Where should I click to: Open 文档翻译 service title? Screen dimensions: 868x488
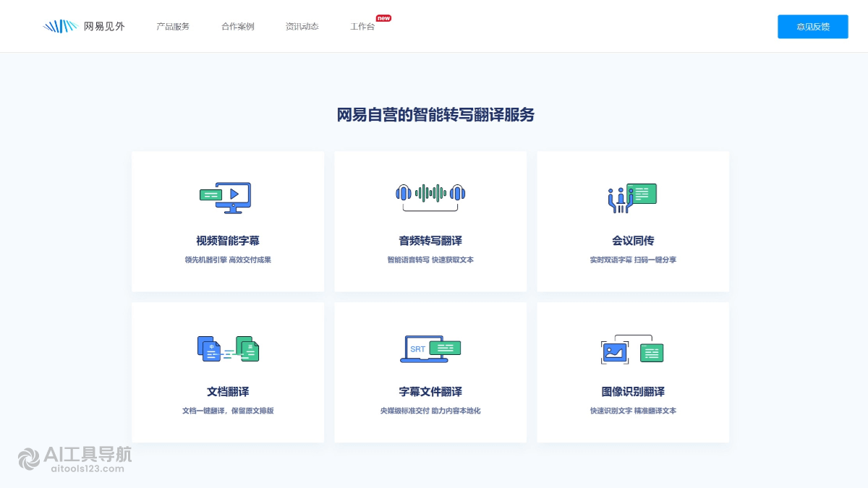pyautogui.click(x=228, y=392)
